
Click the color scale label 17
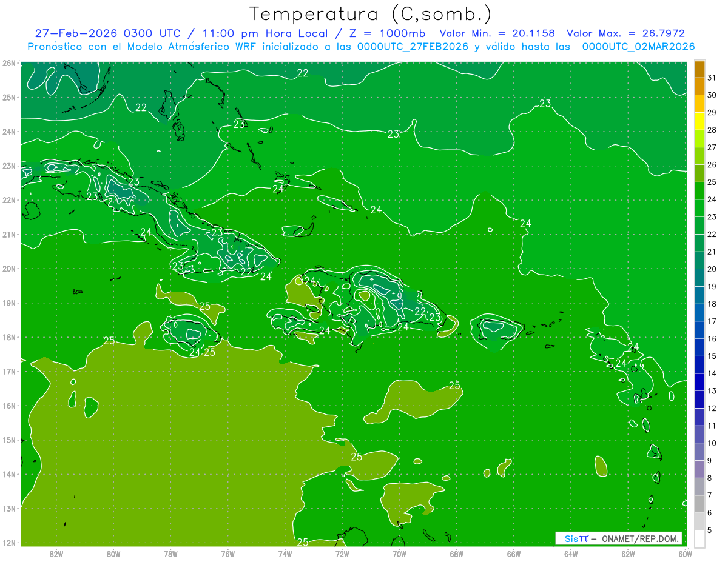[x=712, y=321]
